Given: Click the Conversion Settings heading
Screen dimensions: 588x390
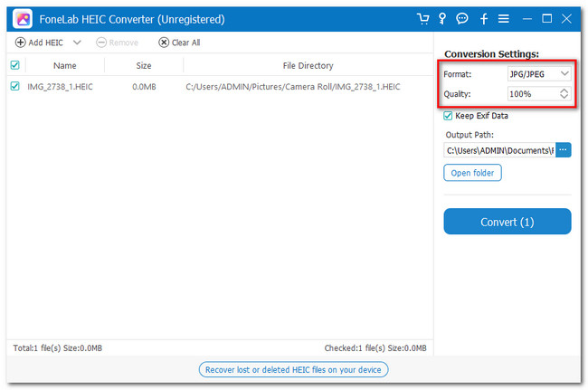Looking at the screenshot, I should [x=491, y=54].
